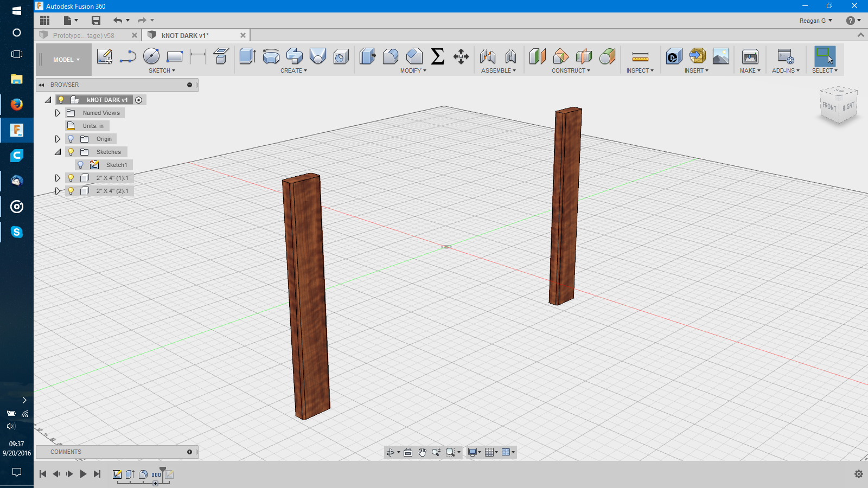Select the Midplane construct tool
This screenshot has height=488, width=868.
pyautogui.click(x=584, y=56)
